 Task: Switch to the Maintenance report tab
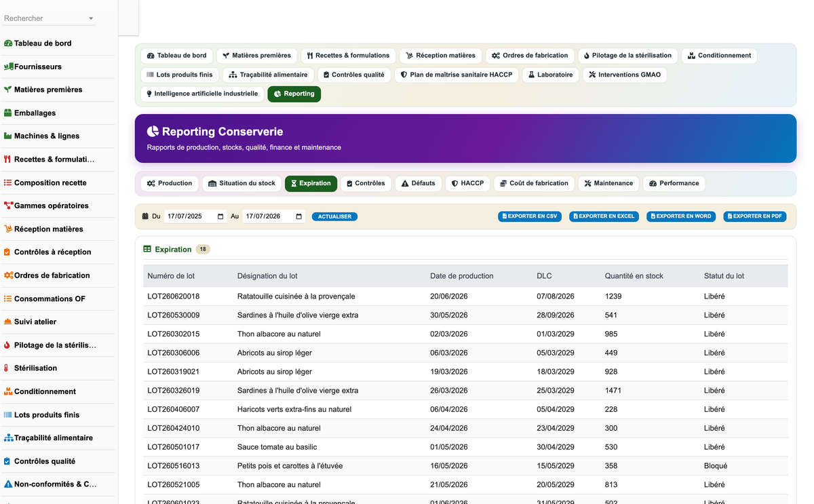click(608, 183)
